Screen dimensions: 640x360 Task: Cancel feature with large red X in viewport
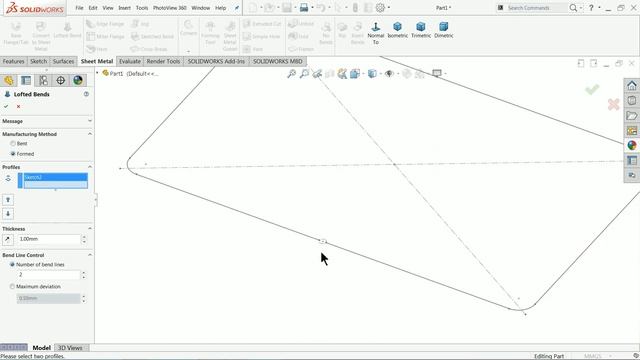coord(613,104)
